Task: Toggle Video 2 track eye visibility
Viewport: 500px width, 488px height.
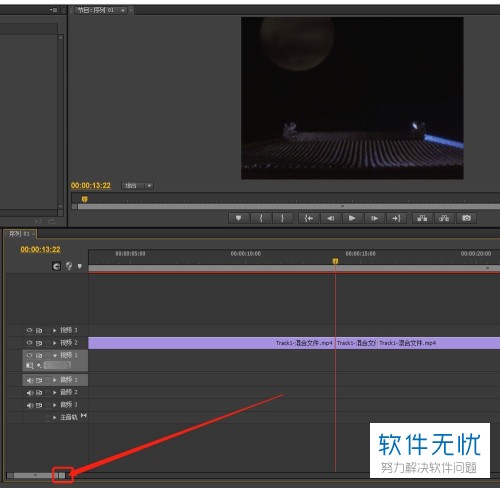Action: coord(29,342)
